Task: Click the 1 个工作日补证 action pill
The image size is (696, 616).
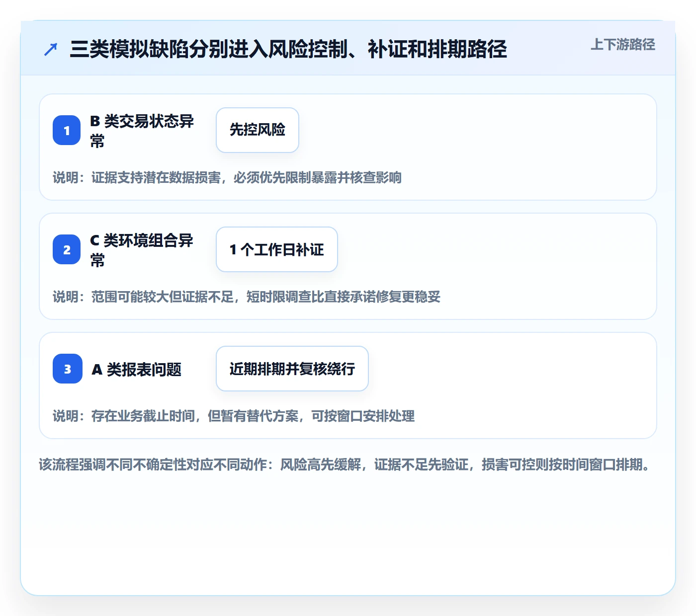Action: pos(277,249)
